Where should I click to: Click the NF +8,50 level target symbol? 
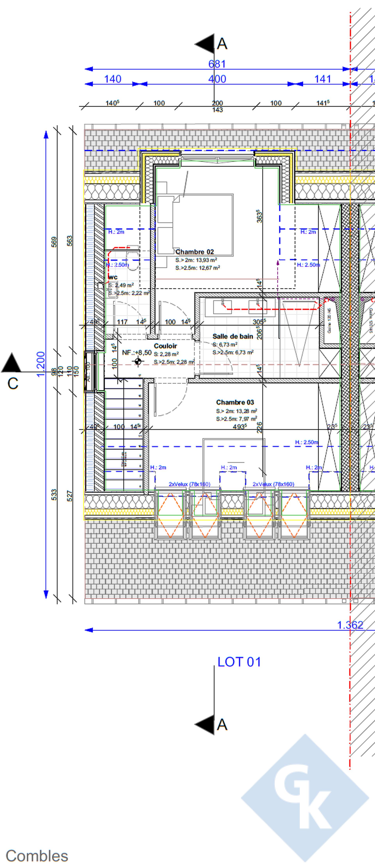tap(138, 362)
